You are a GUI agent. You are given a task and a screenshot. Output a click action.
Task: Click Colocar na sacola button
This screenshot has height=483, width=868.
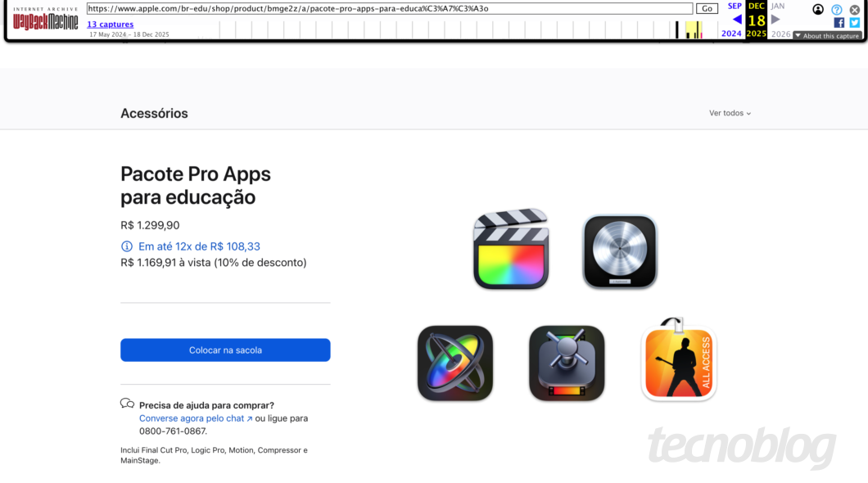click(225, 350)
